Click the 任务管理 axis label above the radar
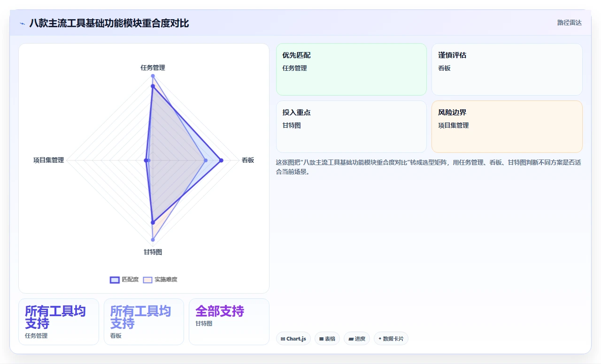Screen dimensions: 601x364 [153, 68]
